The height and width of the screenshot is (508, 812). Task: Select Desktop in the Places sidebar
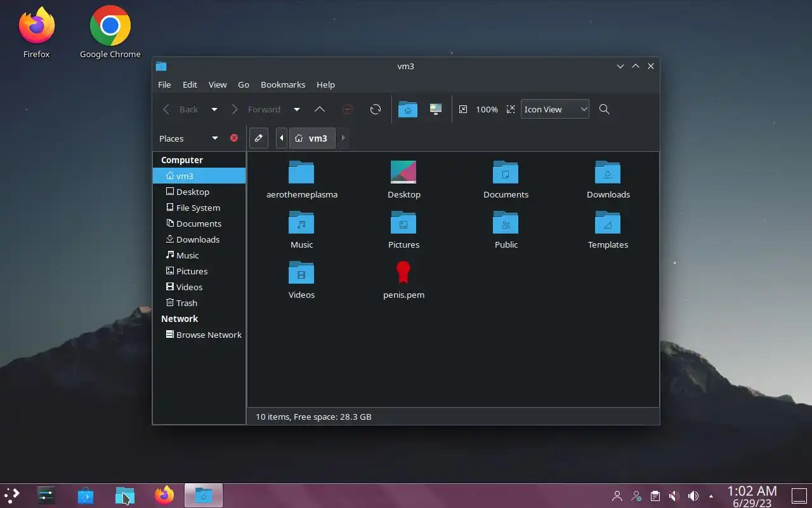coord(199,192)
